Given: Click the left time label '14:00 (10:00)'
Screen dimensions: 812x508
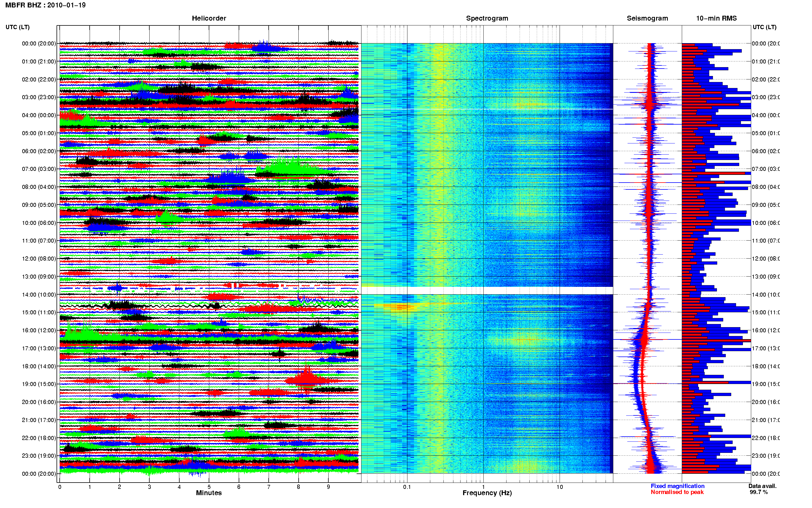Looking at the screenshot, I should click(39, 295).
